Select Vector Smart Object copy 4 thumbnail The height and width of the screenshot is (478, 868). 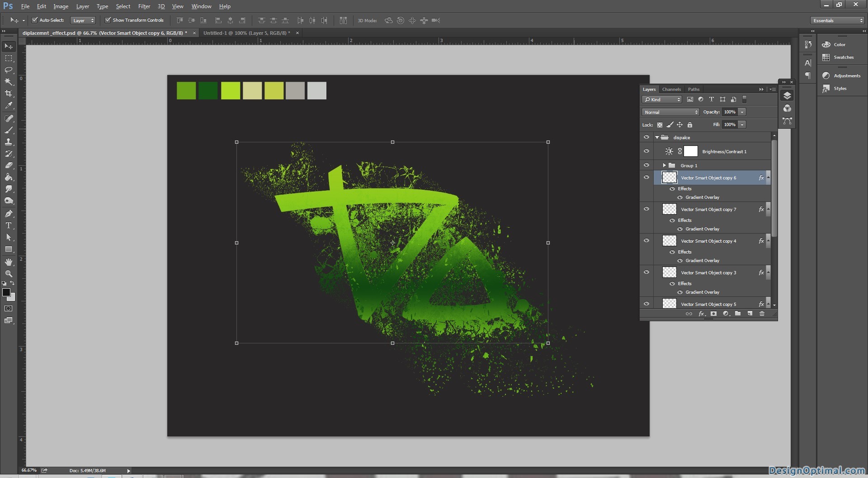[670, 241]
